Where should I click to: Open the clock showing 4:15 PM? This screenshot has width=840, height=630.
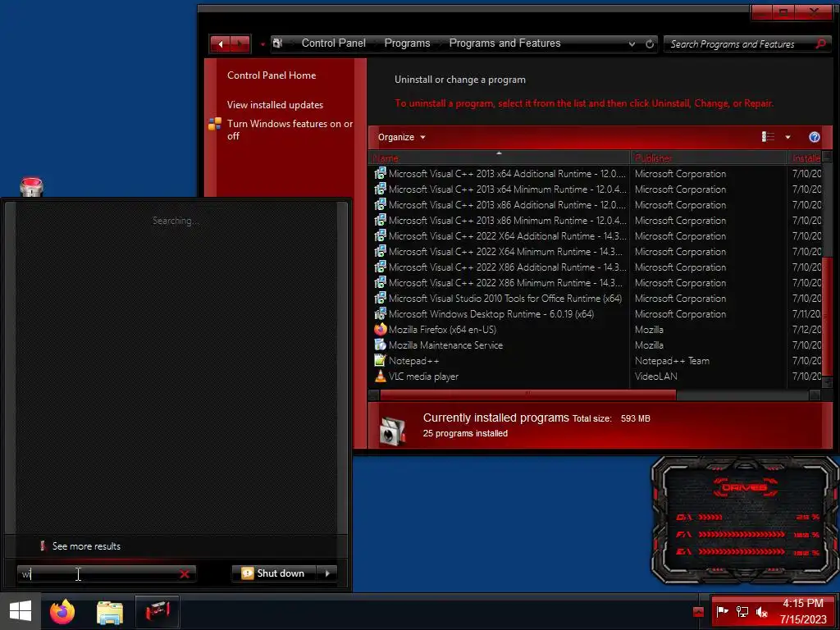803,611
